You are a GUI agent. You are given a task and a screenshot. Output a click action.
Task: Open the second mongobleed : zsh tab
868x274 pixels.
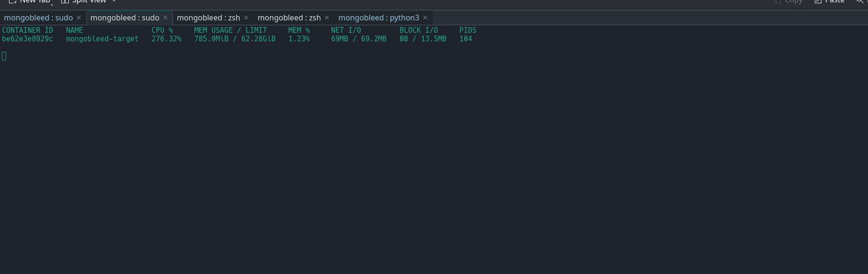coord(289,18)
